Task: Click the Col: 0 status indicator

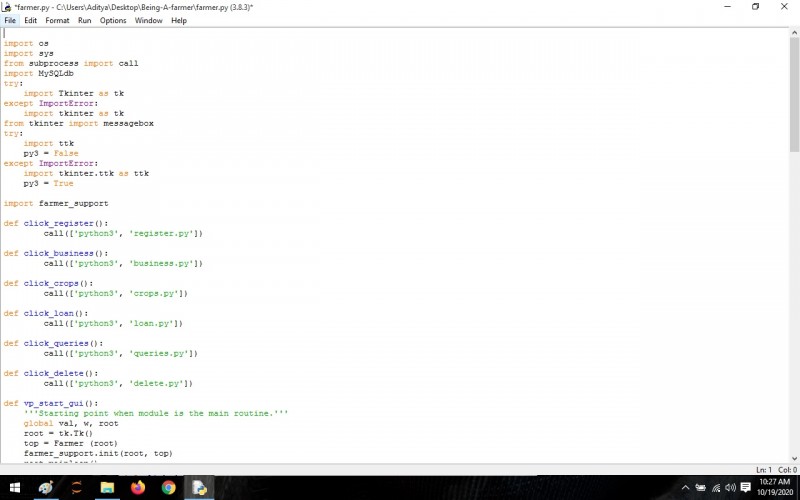Action: click(787, 469)
